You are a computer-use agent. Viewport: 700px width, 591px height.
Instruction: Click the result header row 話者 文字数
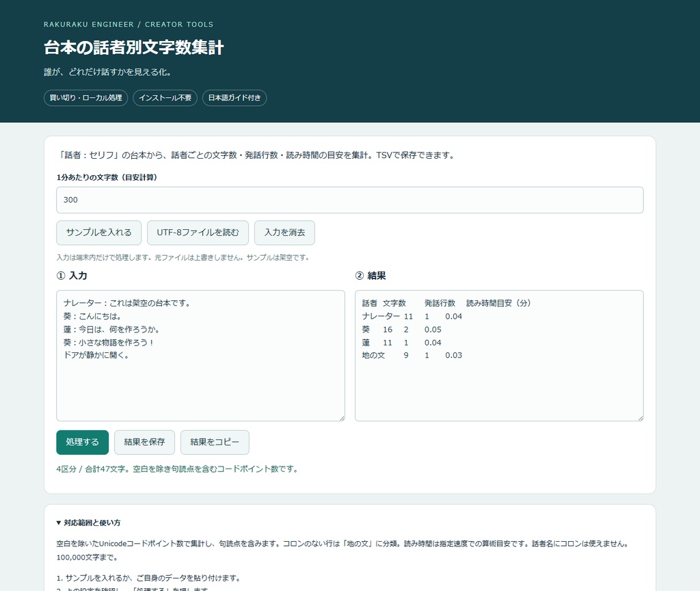coord(446,303)
